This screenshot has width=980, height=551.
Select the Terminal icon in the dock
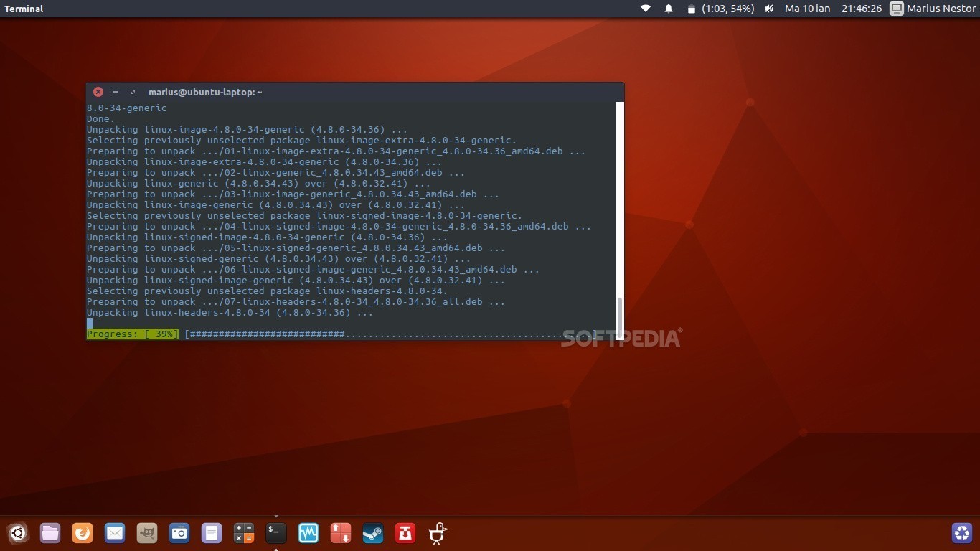(x=275, y=533)
